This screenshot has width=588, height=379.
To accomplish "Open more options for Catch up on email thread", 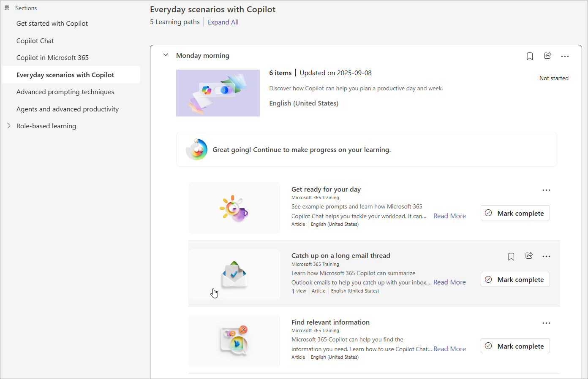I will coord(546,257).
